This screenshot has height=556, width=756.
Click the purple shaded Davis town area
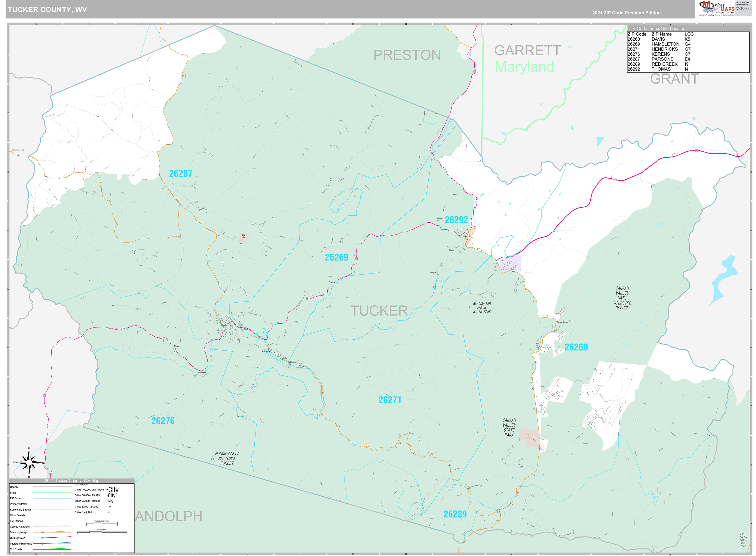click(510, 263)
